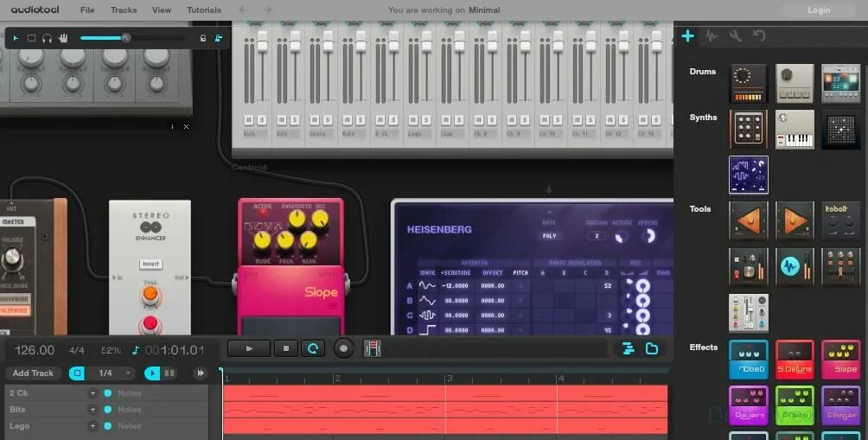Image resolution: width=868 pixels, height=440 pixels.
Task: Click the 4/4 time signature value
Action: [x=77, y=350]
